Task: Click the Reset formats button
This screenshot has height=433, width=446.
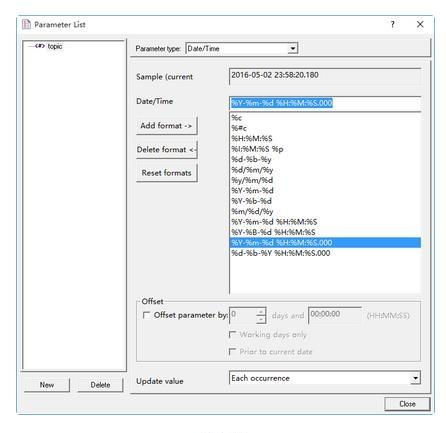Action: pyautogui.click(x=167, y=173)
